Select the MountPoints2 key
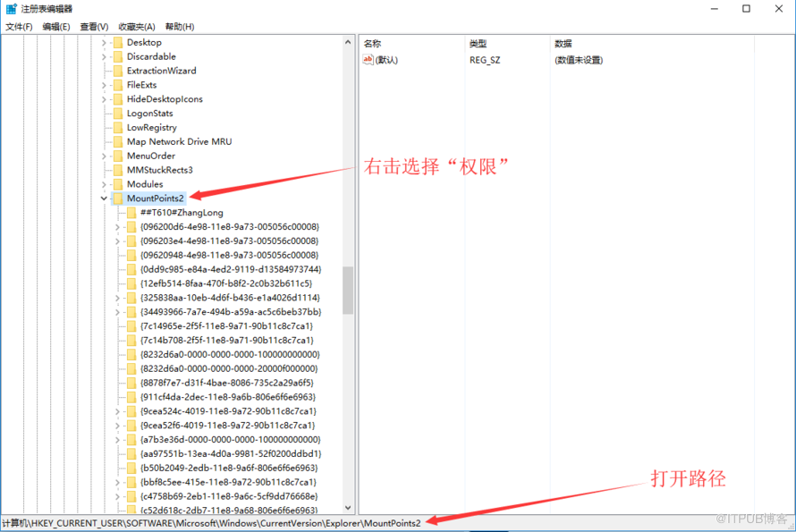Viewport: 796px width, 532px height. [x=156, y=198]
